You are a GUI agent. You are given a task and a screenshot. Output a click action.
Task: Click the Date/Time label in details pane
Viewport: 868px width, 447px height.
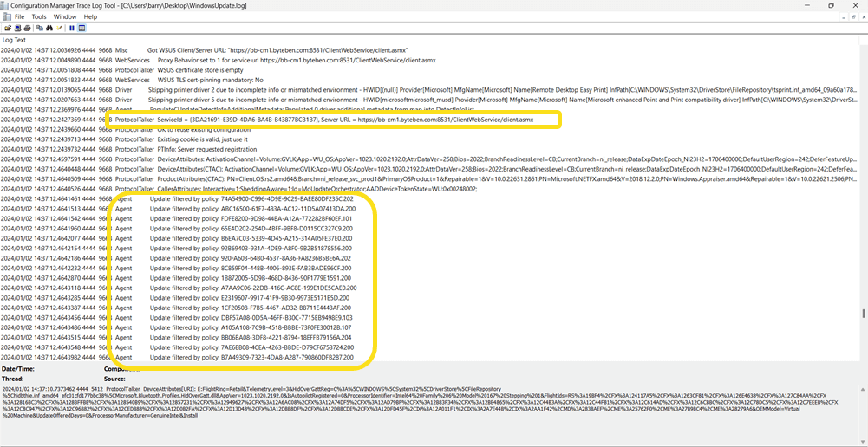(x=16, y=368)
